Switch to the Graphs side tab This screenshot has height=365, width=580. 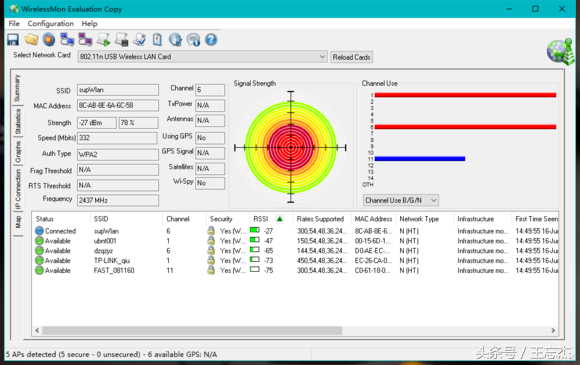tap(17, 152)
